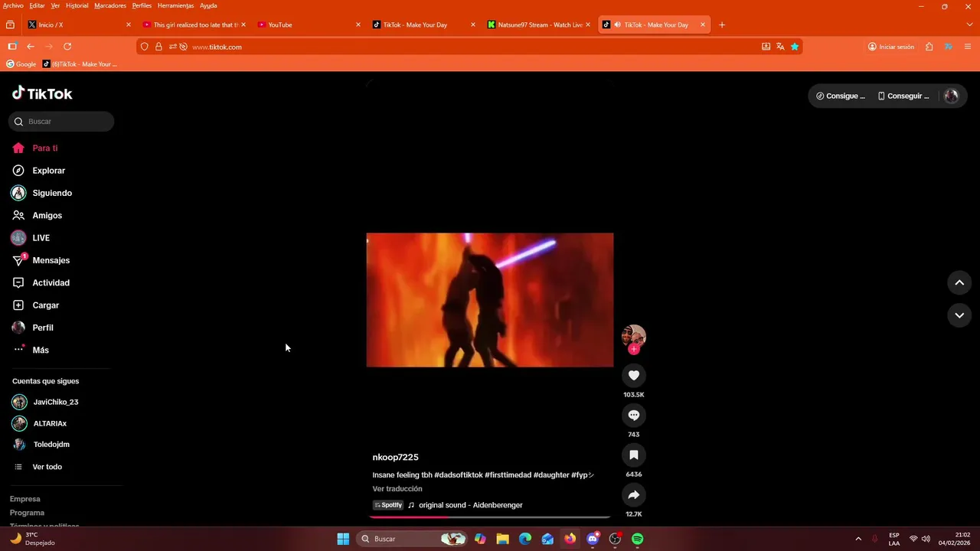
Task: Click Ver traducción under the caption
Action: 397,489
